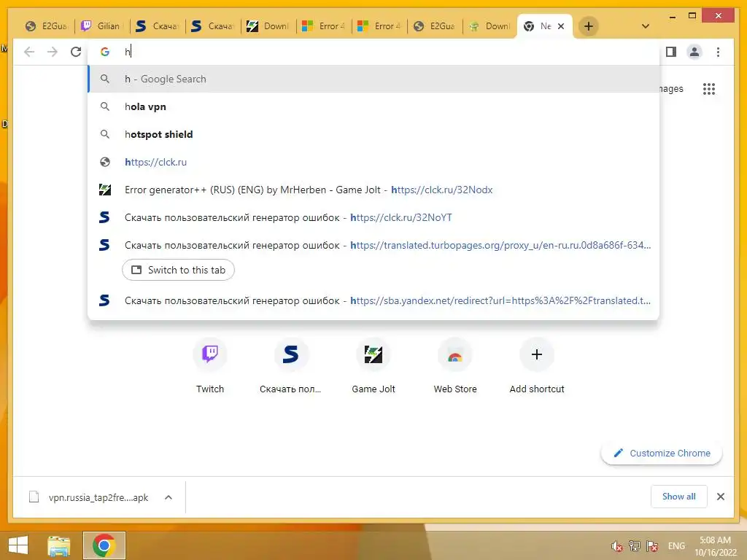
Task: Open the Twitch shortcut
Action: 210,366
